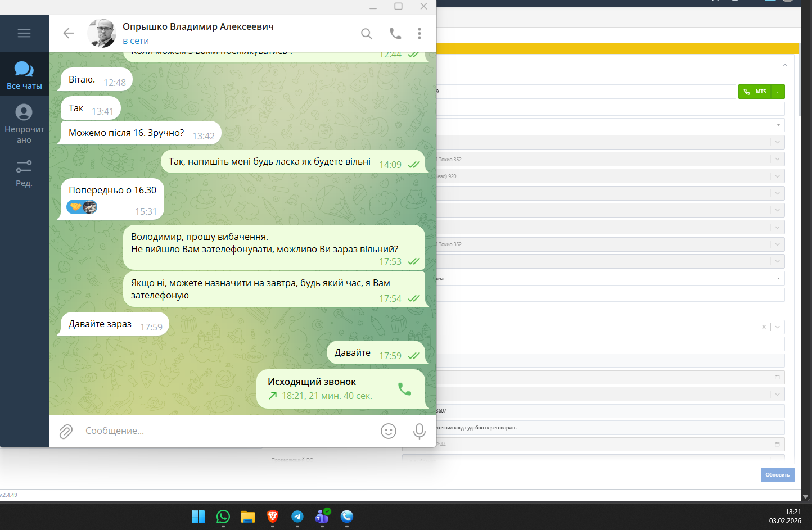Open Microsoft Teams from the taskbar
The height and width of the screenshot is (530, 812).
point(322,517)
